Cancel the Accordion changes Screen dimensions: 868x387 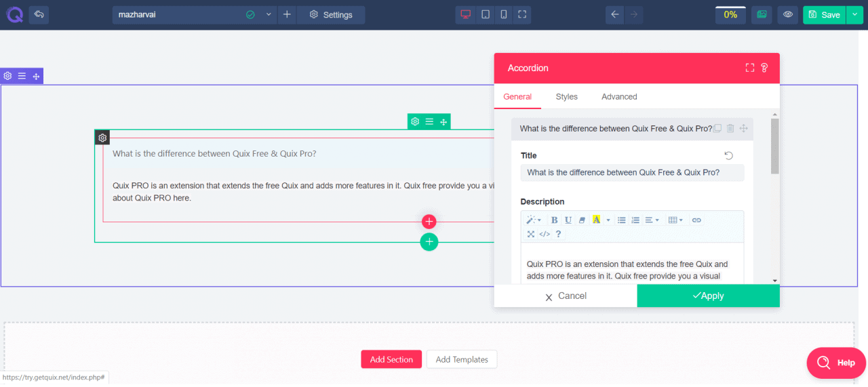566,296
